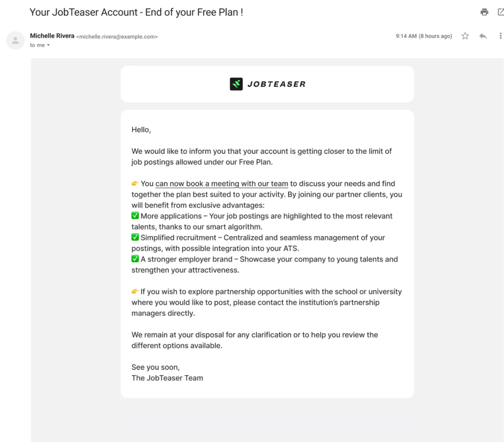Click the email subject line heading
The image size is (504, 442).
pos(136,12)
